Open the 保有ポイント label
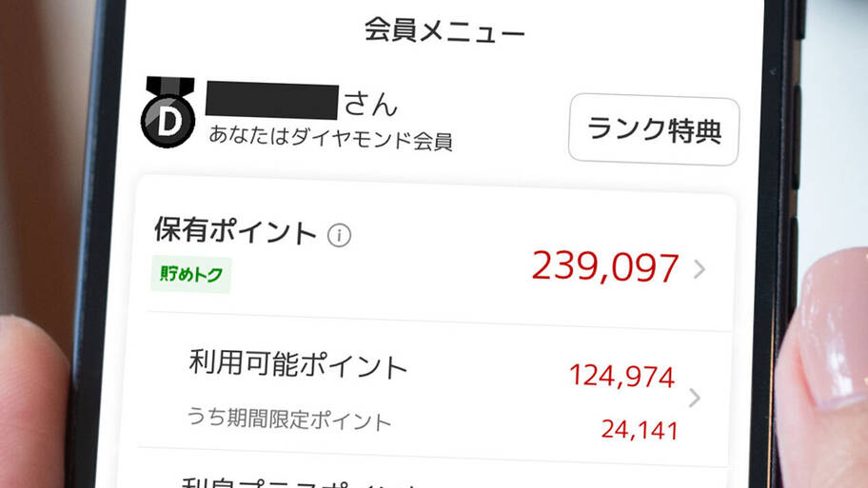The image size is (868, 488). 235,230
